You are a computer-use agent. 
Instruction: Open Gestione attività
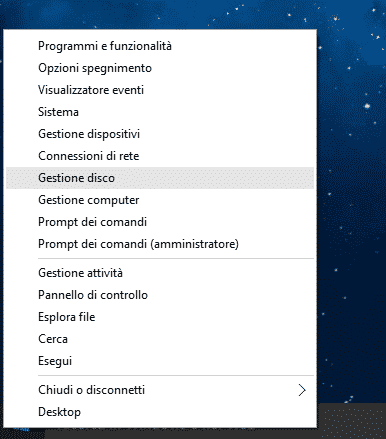point(160,273)
